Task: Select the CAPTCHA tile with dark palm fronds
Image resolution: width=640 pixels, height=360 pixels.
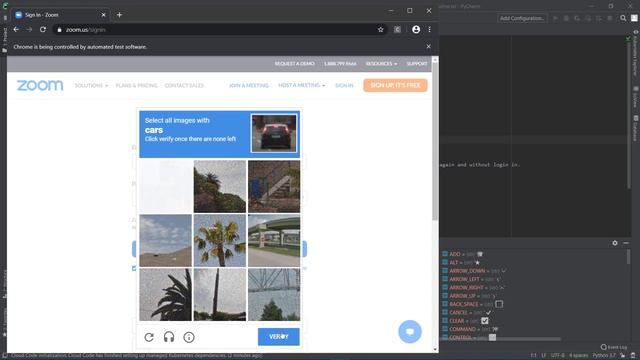Action: pyautogui.click(x=165, y=295)
